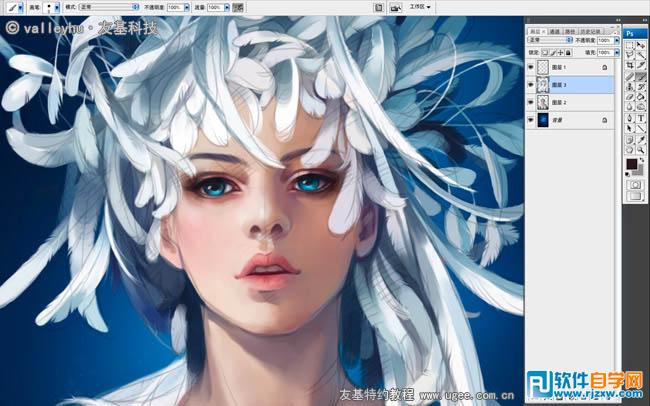
Task: Reset to default colors icon
Action: (x=627, y=174)
